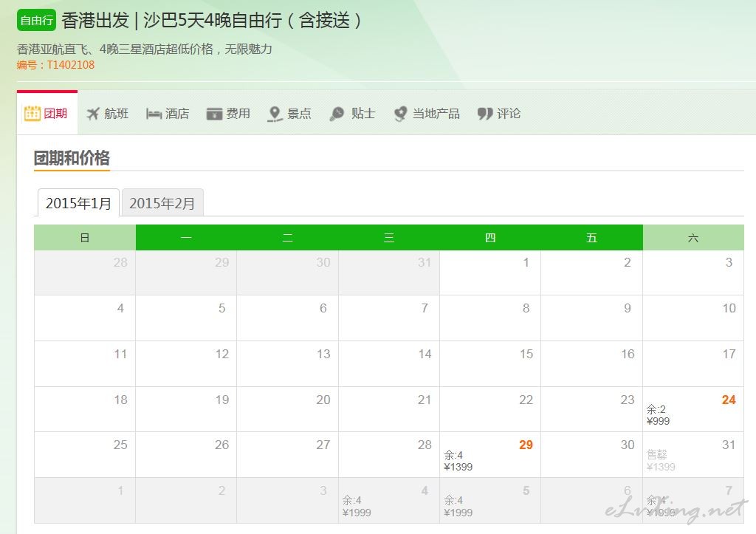Switch to the 费用 tab
756x534 pixels.
click(229, 114)
